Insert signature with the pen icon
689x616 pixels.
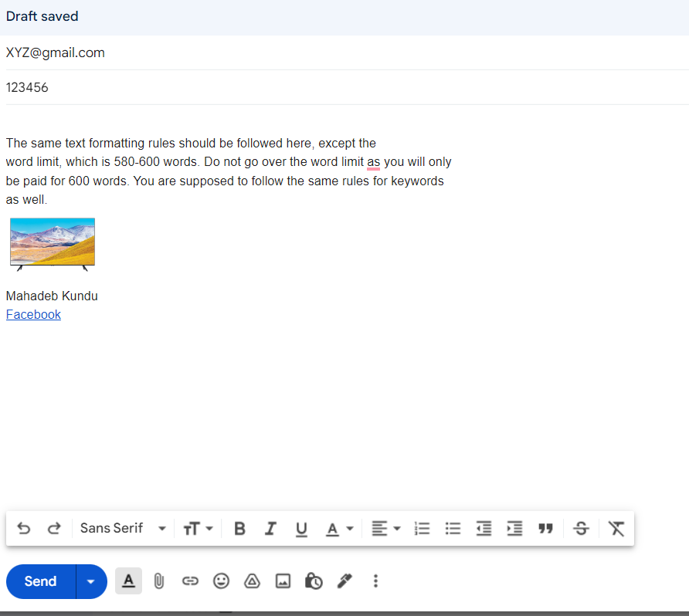344,580
